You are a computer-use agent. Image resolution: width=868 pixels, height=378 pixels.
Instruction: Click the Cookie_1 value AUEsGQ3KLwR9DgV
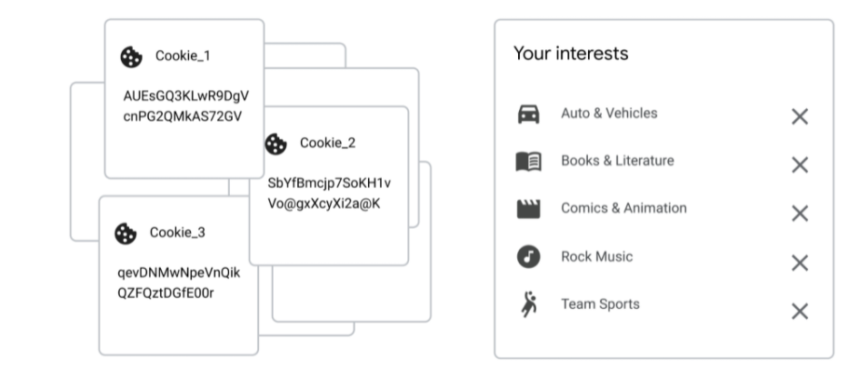(185, 94)
